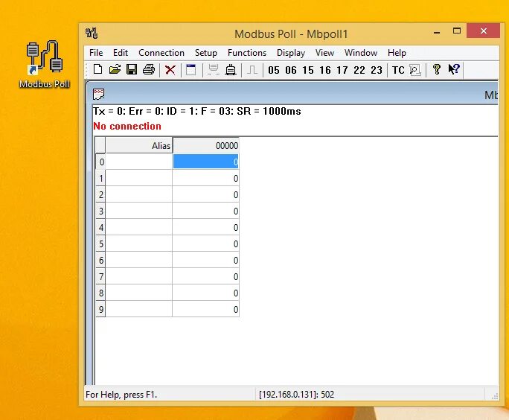Click the 192.168.0.131 address in status bar
This screenshot has height=420, width=509.
pos(296,395)
